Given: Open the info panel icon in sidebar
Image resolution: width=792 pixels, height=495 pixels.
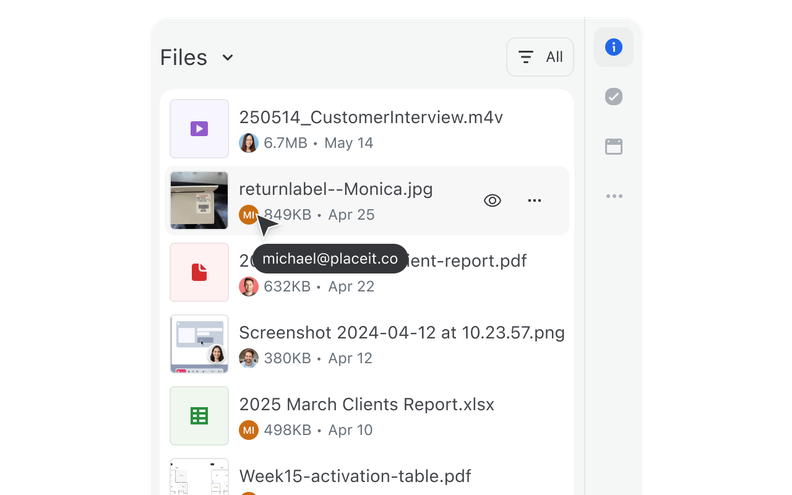Looking at the screenshot, I should pyautogui.click(x=613, y=47).
